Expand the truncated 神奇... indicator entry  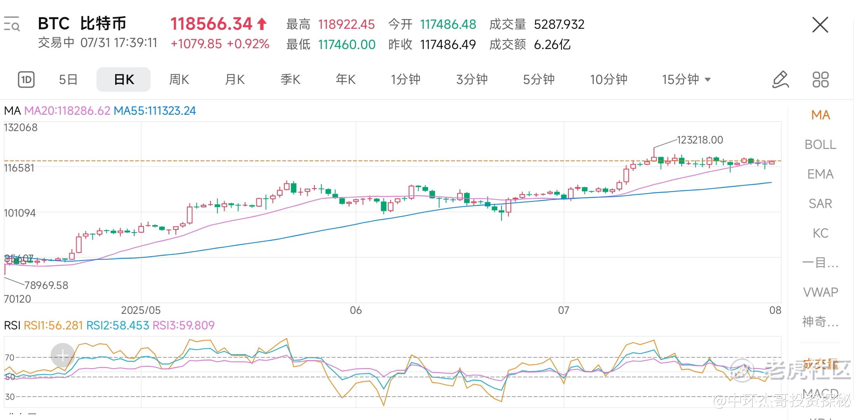820,322
